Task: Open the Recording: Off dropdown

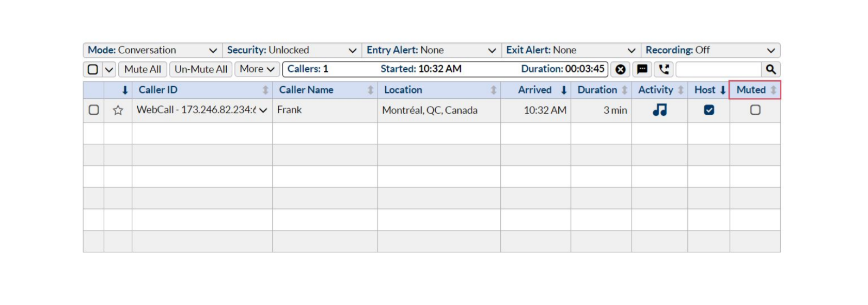Action: tap(711, 50)
